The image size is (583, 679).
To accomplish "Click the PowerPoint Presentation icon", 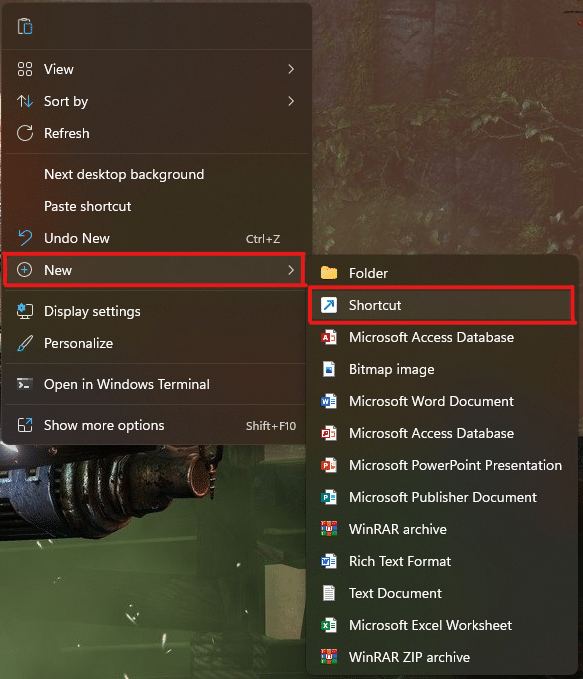I will pos(329,466).
